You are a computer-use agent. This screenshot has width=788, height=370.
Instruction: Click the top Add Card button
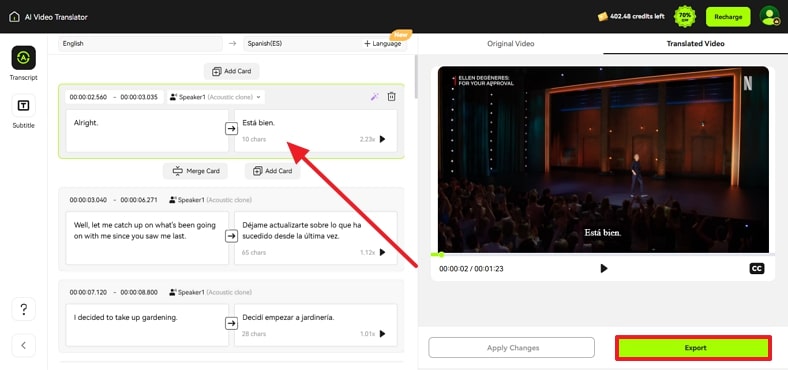click(x=232, y=71)
